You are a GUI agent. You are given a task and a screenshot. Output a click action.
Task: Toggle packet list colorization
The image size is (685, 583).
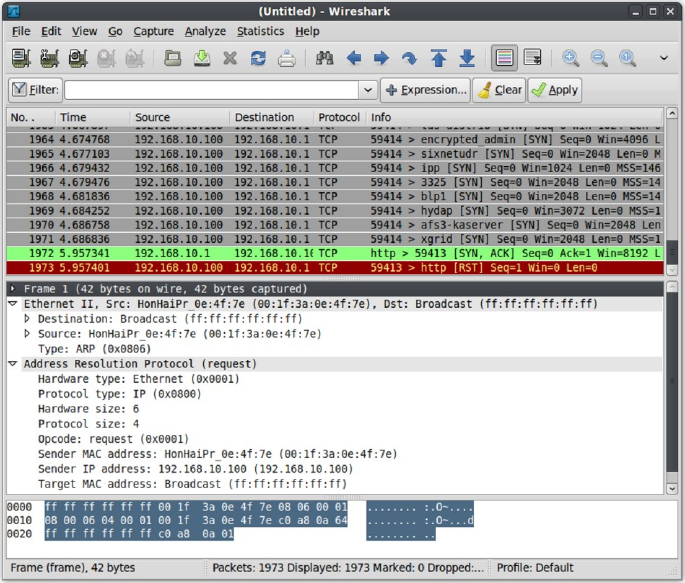(x=504, y=58)
